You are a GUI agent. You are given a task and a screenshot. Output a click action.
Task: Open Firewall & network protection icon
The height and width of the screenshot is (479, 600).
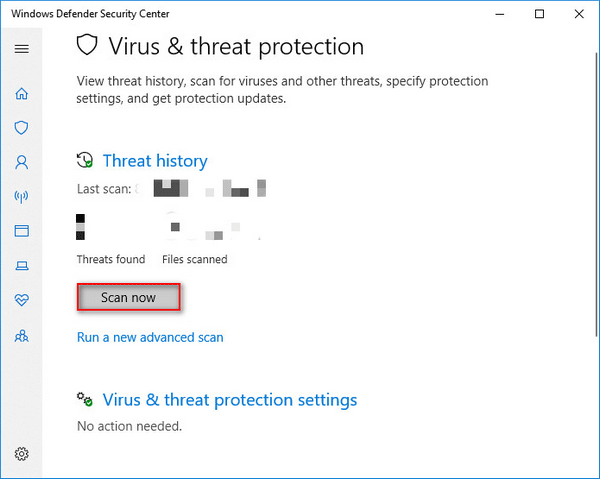coord(21,197)
